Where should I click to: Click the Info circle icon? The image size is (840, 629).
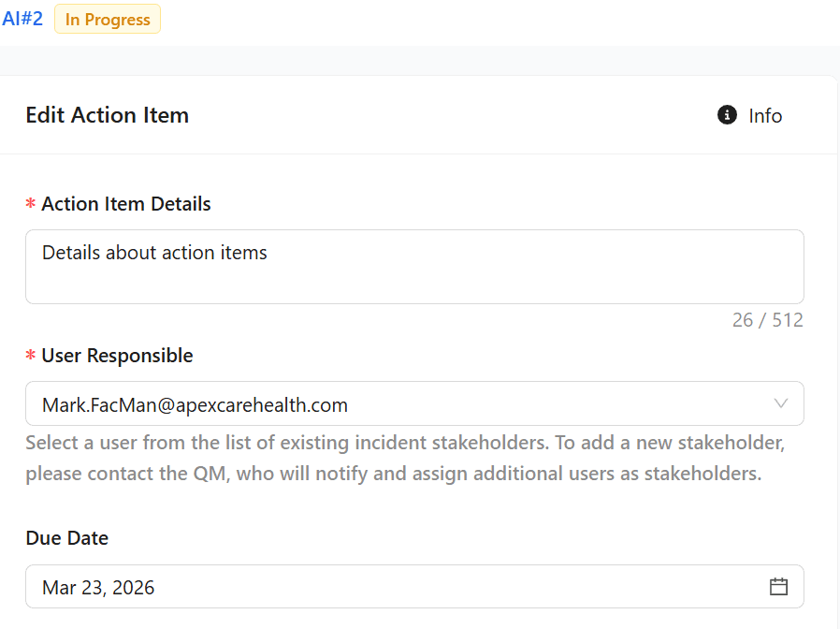(727, 115)
